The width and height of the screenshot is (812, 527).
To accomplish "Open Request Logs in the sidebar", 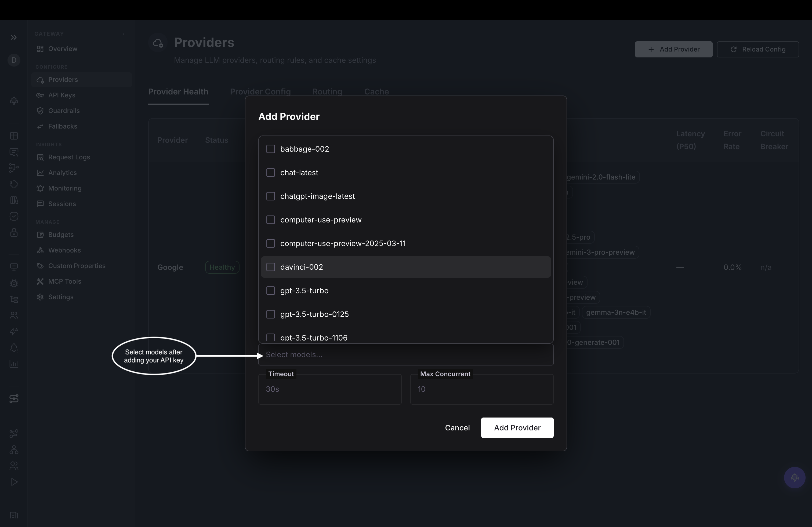I will click(81, 157).
